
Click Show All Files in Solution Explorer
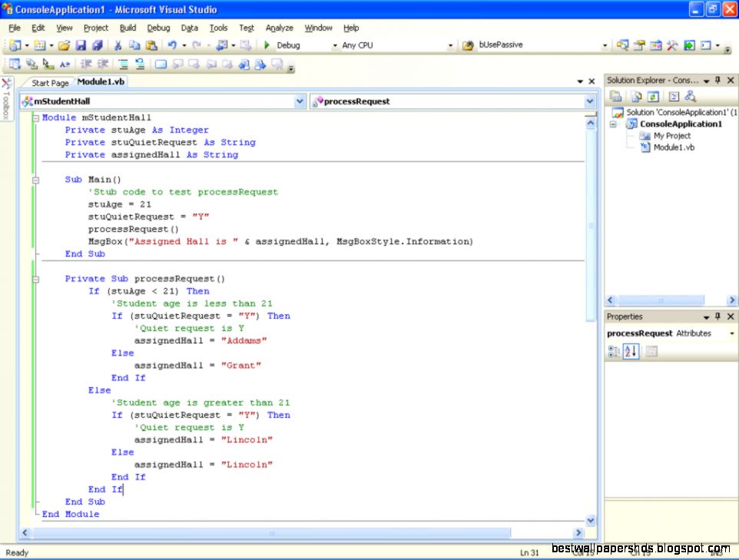coord(637,97)
